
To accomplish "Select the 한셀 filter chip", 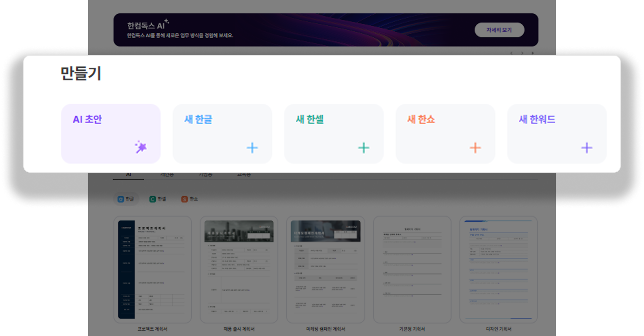I will (x=158, y=199).
